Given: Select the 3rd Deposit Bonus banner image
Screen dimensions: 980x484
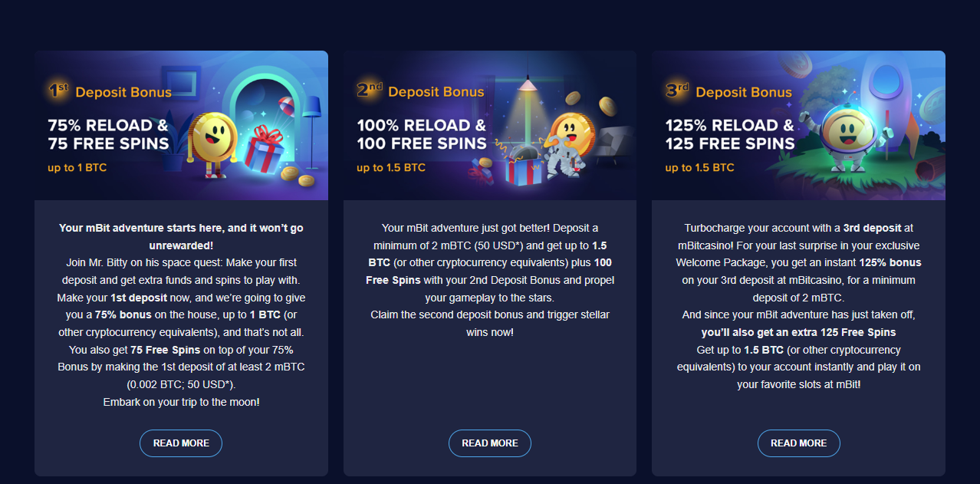Looking at the screenshot, I should click(x=798, y=125).
